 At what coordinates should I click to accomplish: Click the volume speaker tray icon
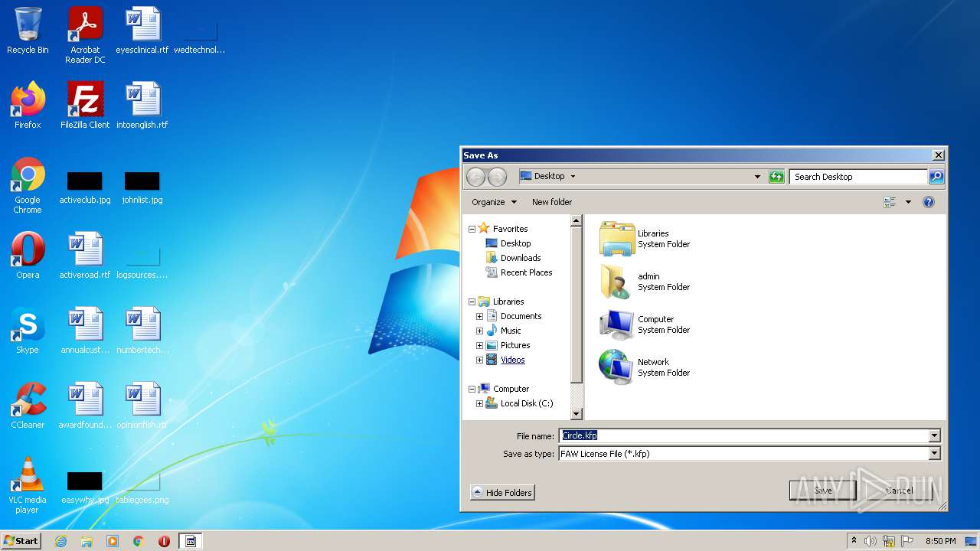coord(871,541)
